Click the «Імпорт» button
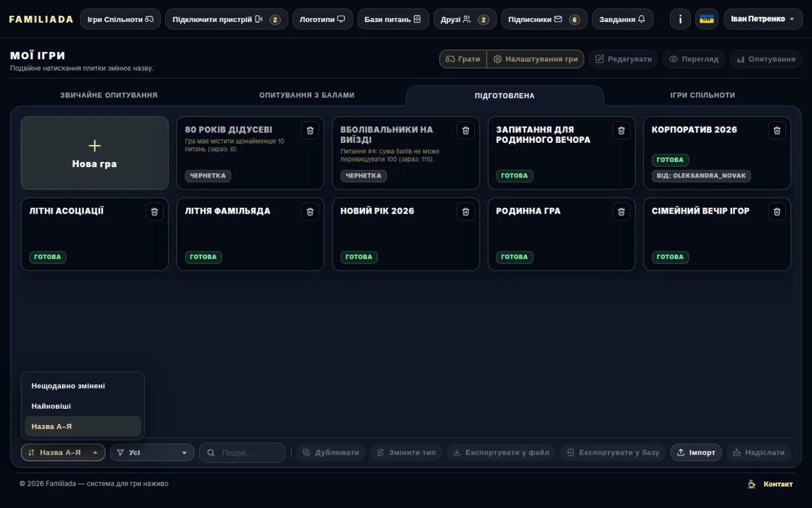Image resolution: width=812 pixels, height=508 pixels. pos(696,452)
